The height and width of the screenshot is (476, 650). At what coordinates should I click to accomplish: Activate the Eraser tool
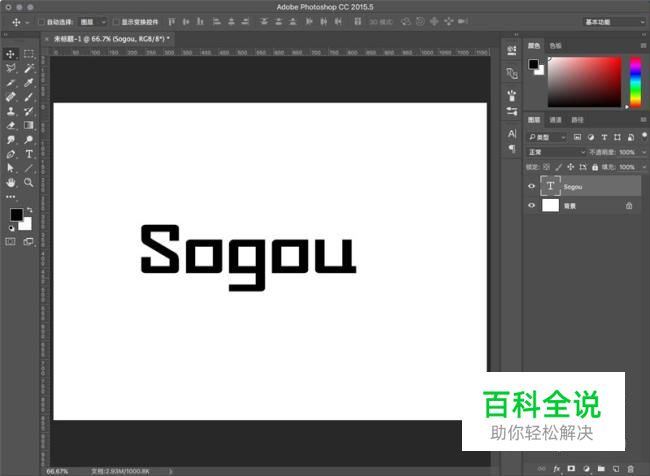(x=11, y=126)
